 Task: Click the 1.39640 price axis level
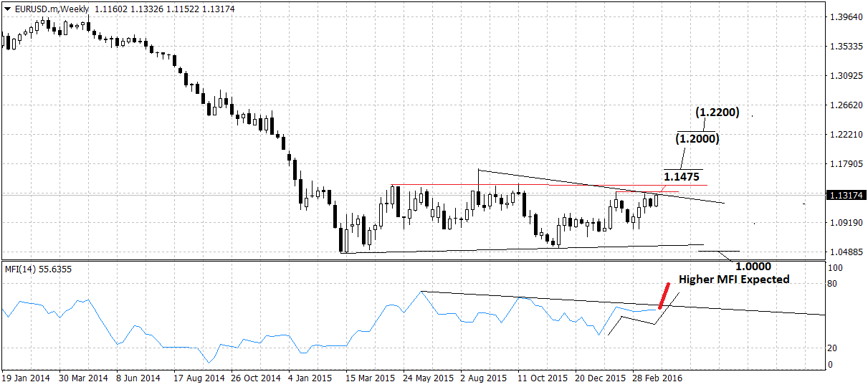(x=843, y=16)
